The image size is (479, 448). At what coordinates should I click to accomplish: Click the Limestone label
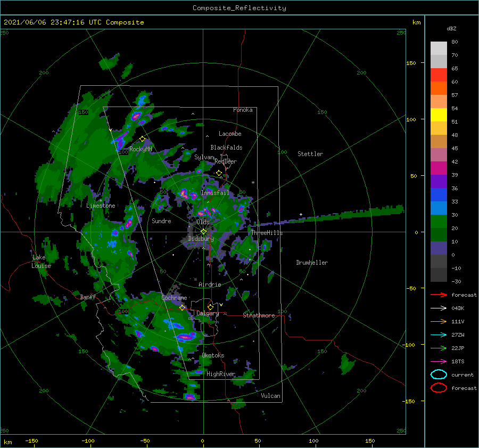pyautogui.click(x=101, y=206)
